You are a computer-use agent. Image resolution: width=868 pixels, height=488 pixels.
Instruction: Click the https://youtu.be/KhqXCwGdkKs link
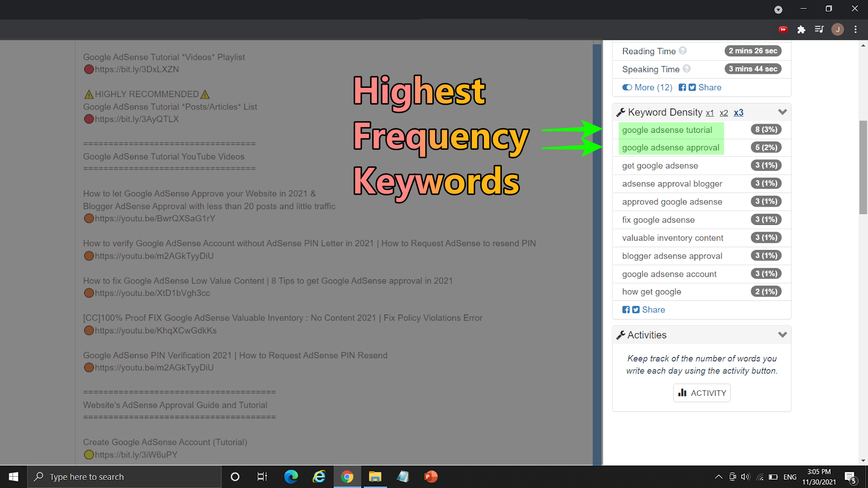(x=156, y=331)
